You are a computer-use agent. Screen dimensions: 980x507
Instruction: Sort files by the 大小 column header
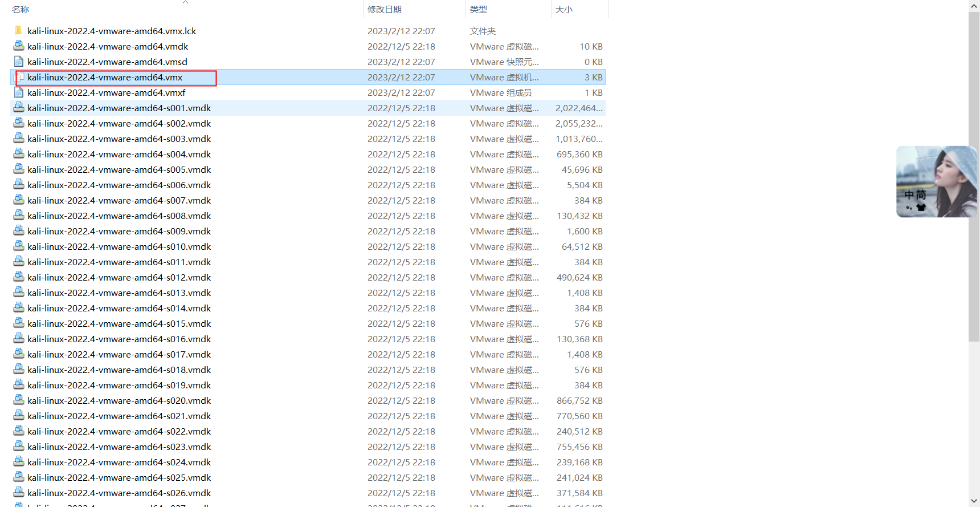tap(564, 9)
